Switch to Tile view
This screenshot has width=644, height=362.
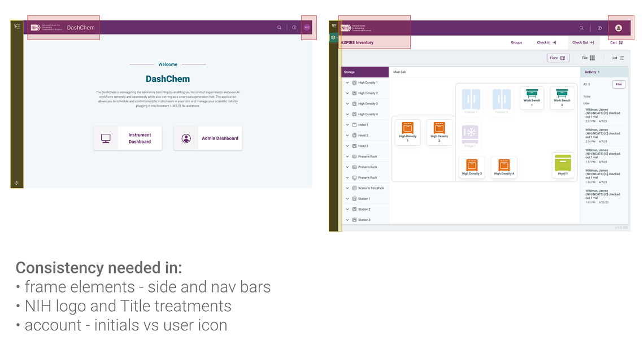[588, 58]
